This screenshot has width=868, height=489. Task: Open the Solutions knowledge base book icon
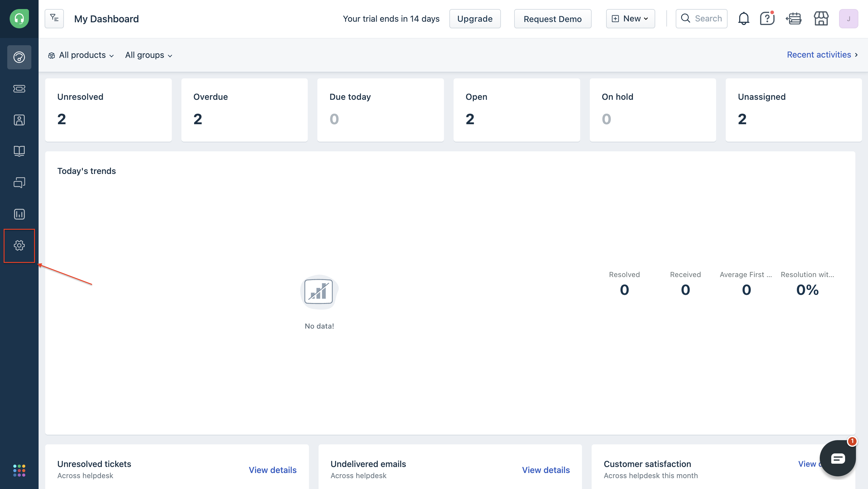(x=19, y=151)
